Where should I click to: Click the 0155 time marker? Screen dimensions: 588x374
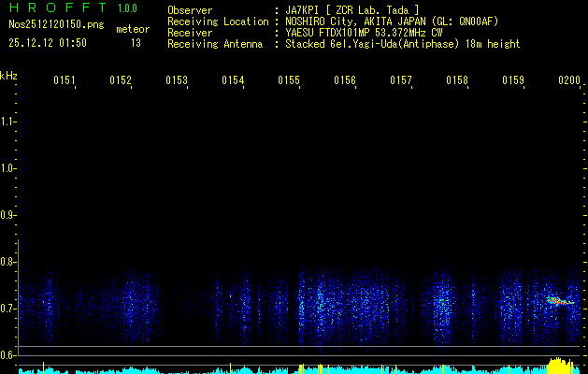pyautogui.click(x=289, y=81)
